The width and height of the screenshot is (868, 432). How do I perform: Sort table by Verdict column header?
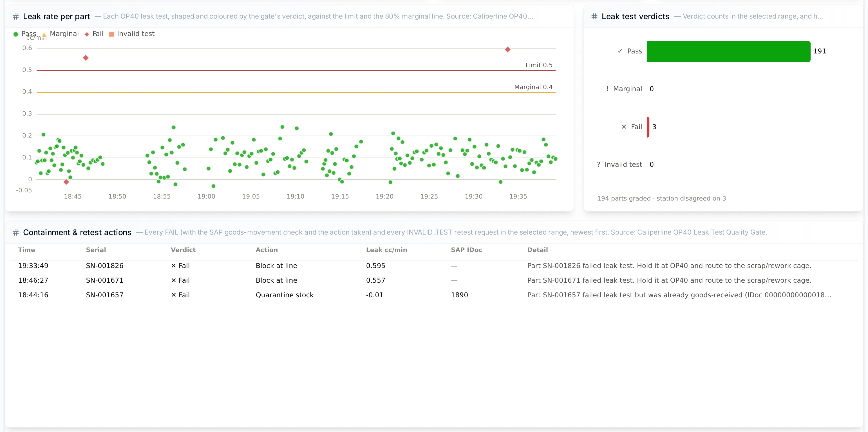[183, 250]
